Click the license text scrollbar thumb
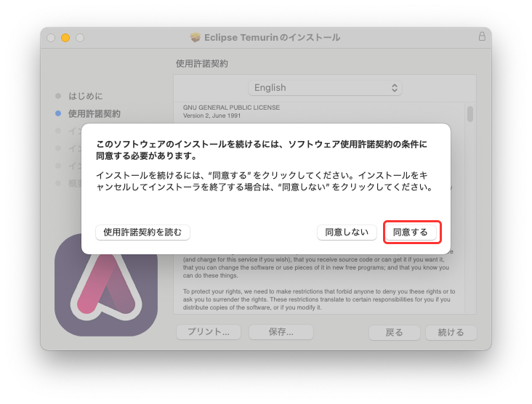This screenshot has height=404, width=532. tap(470, 114)
